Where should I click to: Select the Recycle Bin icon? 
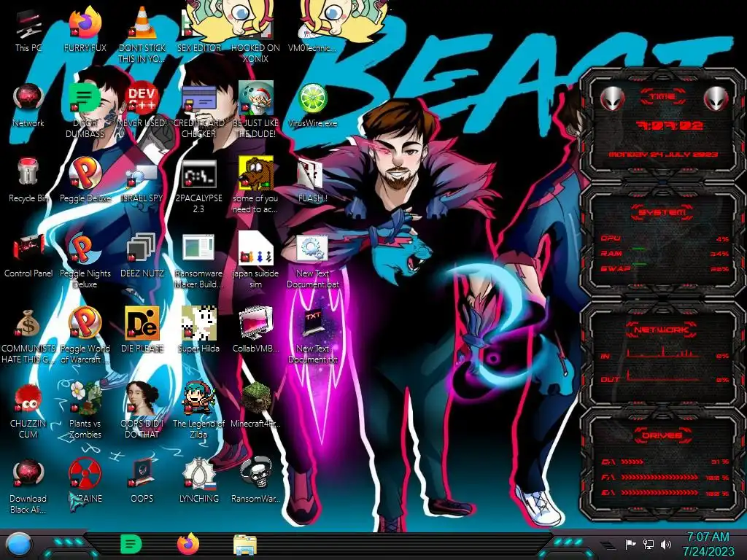coord(28,181)
